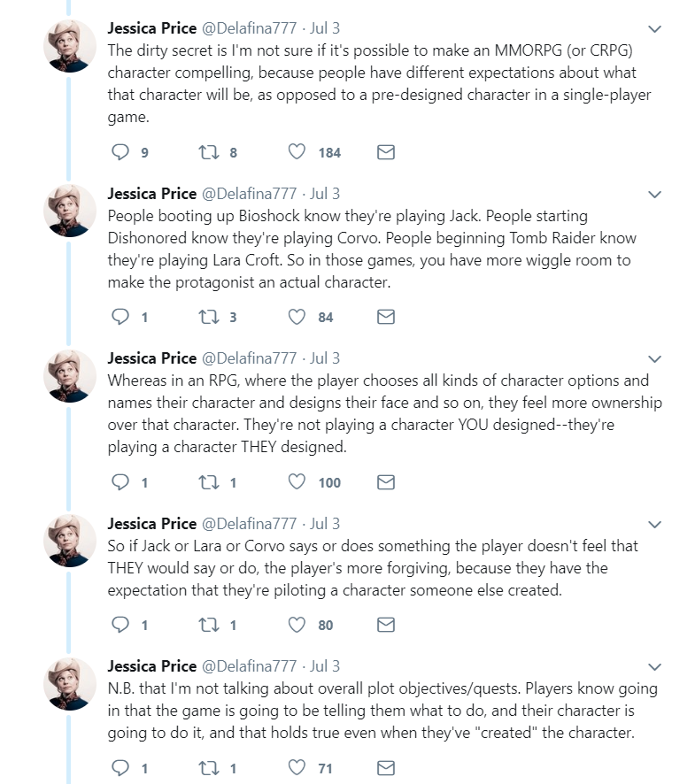This screenshot has height=784, width=695.
Task: Message the Bioshock tweet to someone
Action: (x=386, y=317)
